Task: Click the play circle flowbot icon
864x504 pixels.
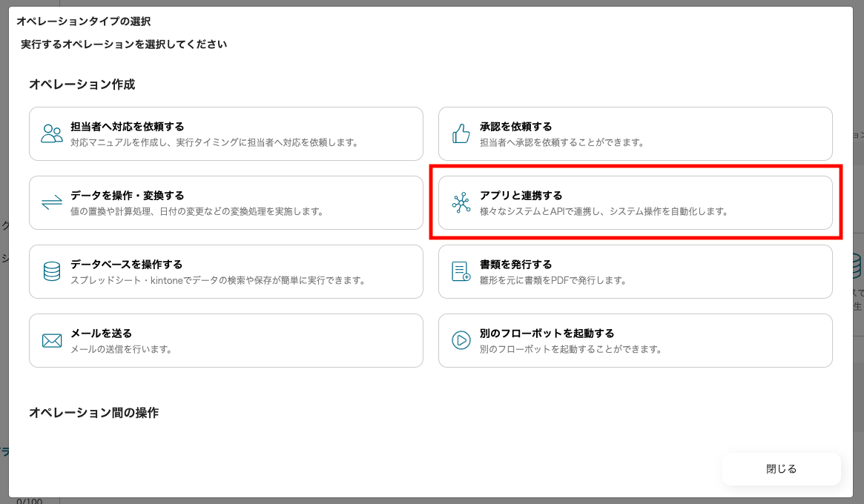Action: pyautogui.click(x=461, y=341)
